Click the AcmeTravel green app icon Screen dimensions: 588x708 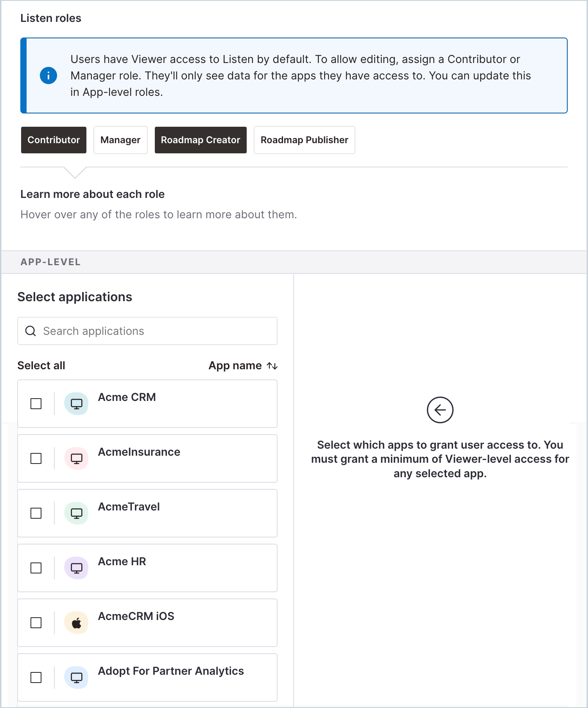point(76,513)
